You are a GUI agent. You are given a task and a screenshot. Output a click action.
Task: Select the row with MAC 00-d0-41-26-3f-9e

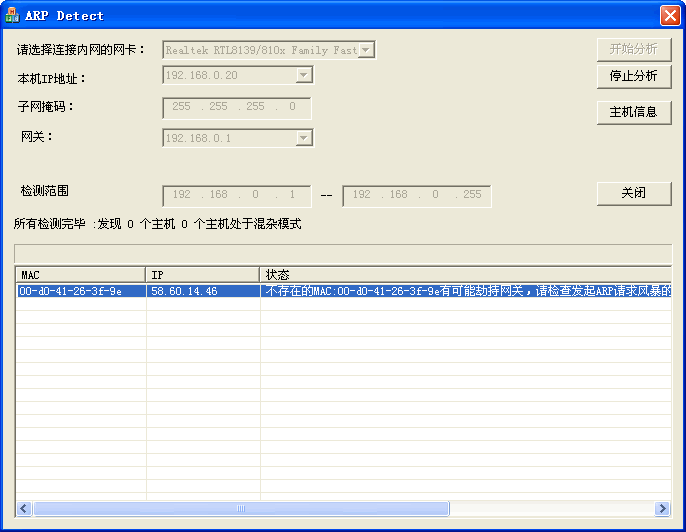coord(343,291)
